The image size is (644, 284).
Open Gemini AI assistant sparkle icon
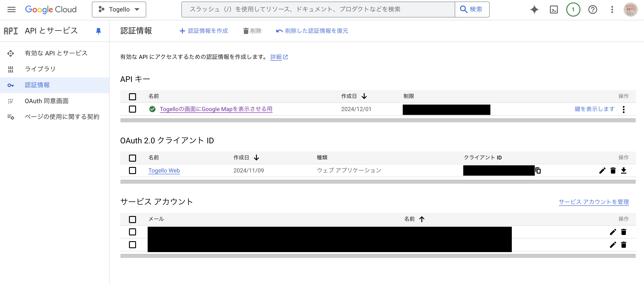pos(534,9)
